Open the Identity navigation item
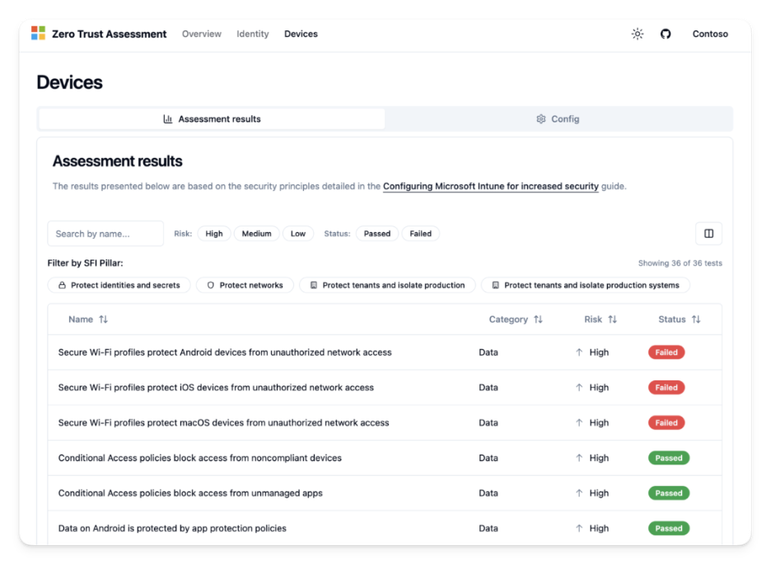The height and width of the screenshot is (564, 771). (253, 34)
